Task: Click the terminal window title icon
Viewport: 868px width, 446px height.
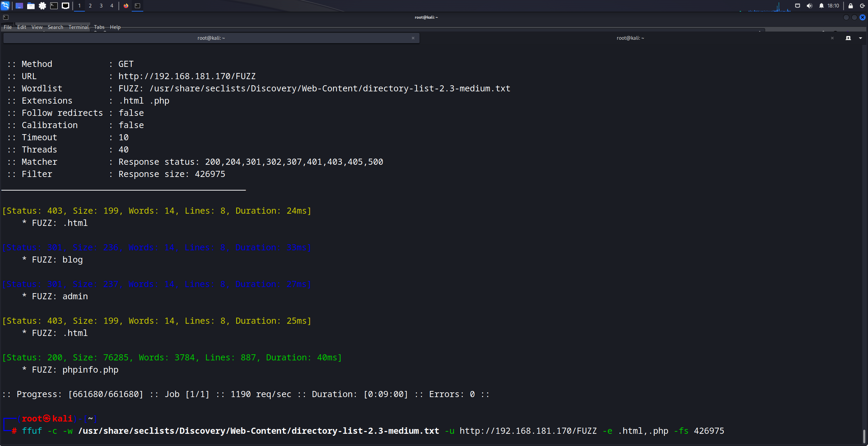Action: tap(6, 17)
